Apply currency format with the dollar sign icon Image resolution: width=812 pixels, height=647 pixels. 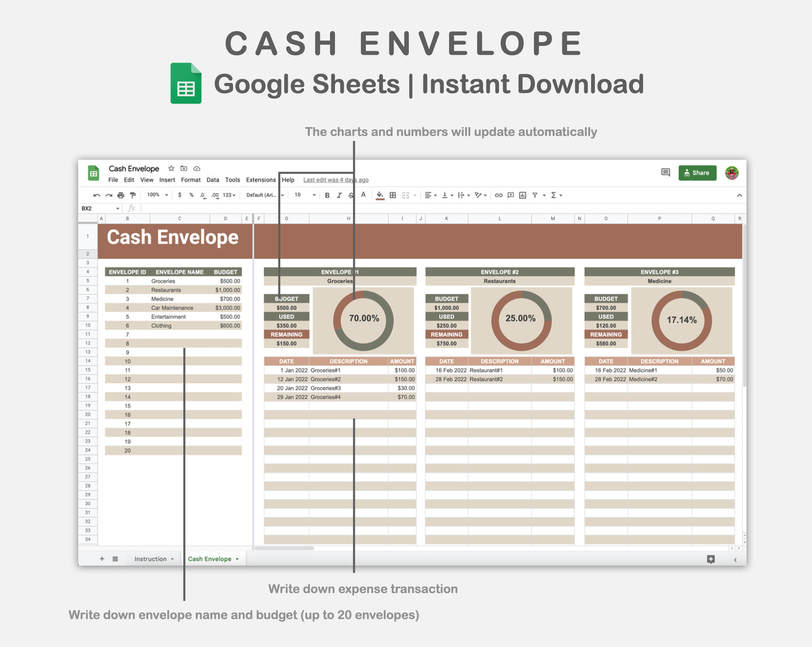pyautogui.click(x=180, y=195)
